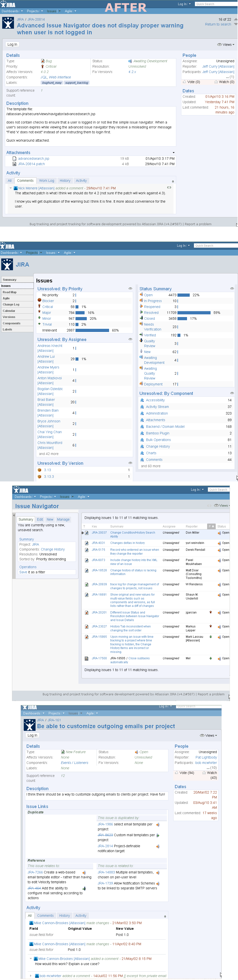Click the Quick Search field on the JRA-20814 page
This screenshot has height=980, width=238.
[216, 4]
